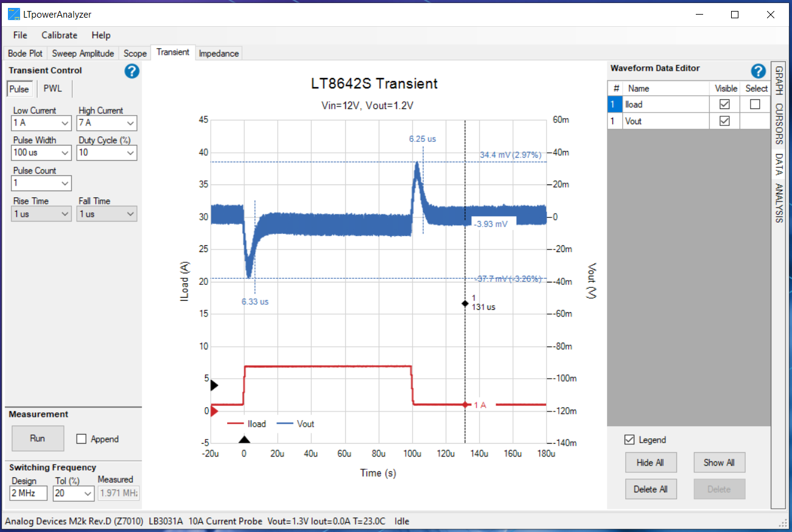The height and width of the screenshot is (532, 792).
Task: Check the Select box for the Iload waveform
Action: point(755,104)
